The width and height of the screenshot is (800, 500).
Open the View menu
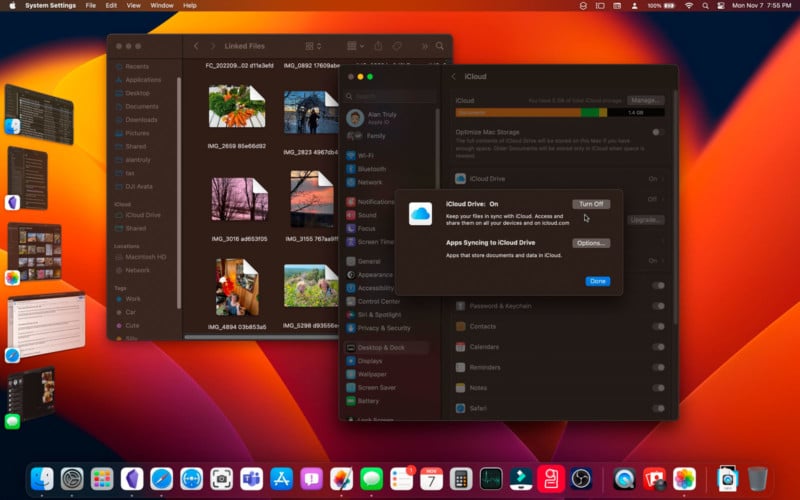tap(133, 6)
